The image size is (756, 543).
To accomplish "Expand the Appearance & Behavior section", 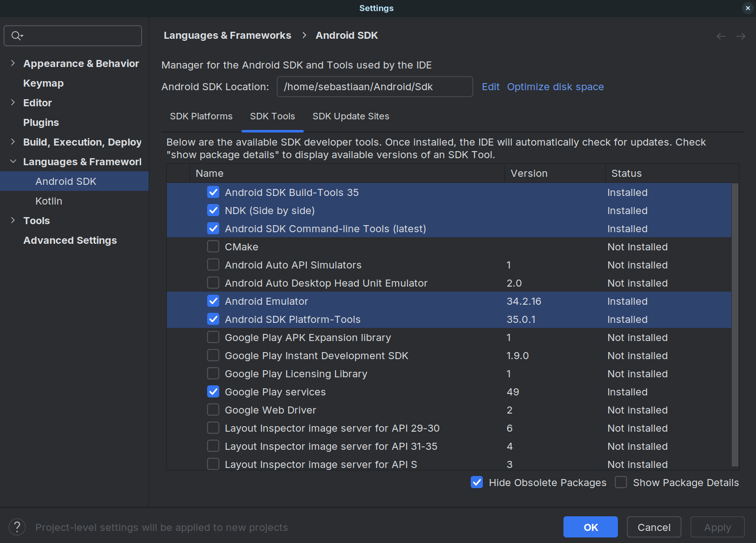I will tap(13, 63).
